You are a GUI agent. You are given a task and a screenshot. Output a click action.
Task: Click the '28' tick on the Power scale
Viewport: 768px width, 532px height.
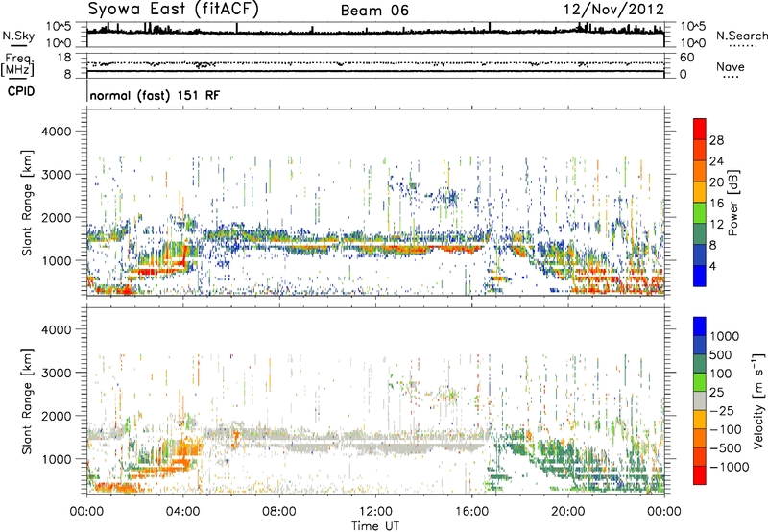point(716,140)
